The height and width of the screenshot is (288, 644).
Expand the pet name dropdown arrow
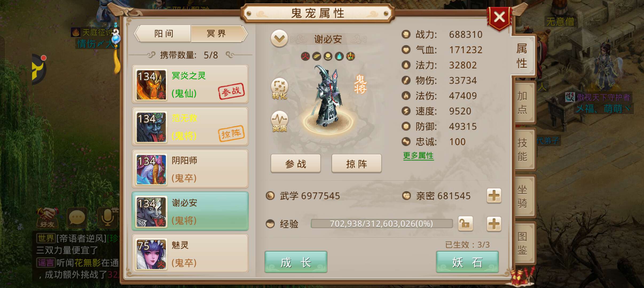[x=279, y=39]
